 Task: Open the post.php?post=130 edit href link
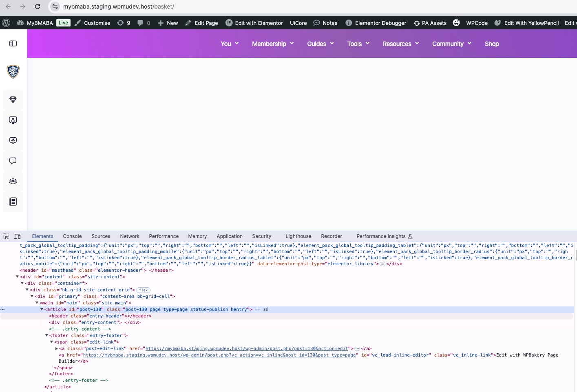pos(247,348)
